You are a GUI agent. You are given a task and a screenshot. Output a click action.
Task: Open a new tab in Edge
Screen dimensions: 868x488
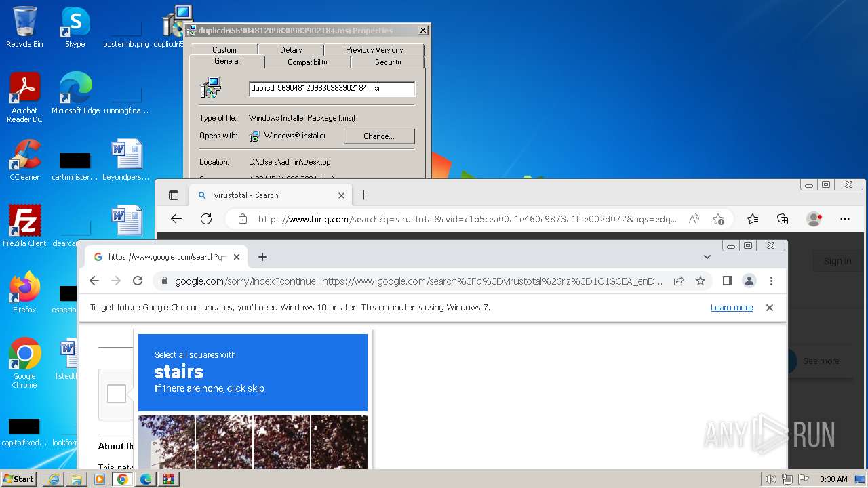tap(363, 195)
